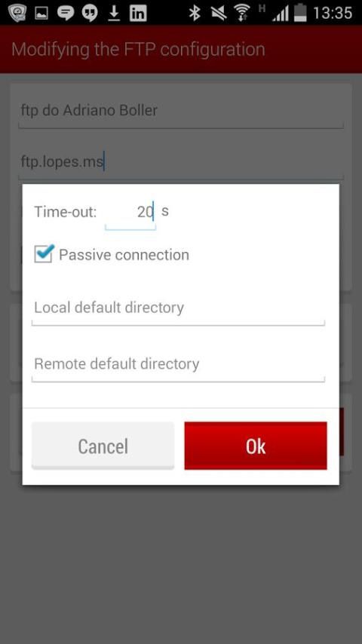Tap the ftp do Adriano Boller name field

181,112
